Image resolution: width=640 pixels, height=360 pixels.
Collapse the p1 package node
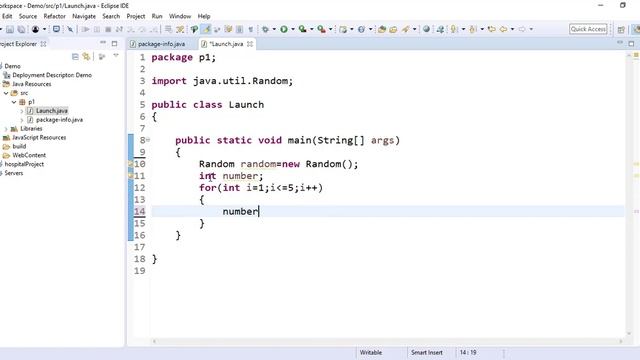(x=14, y=102)
